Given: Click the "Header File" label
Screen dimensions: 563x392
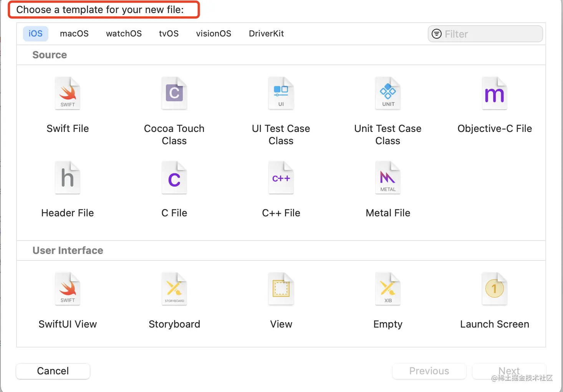Looking at the screenshot, I should tap(68, 213).
